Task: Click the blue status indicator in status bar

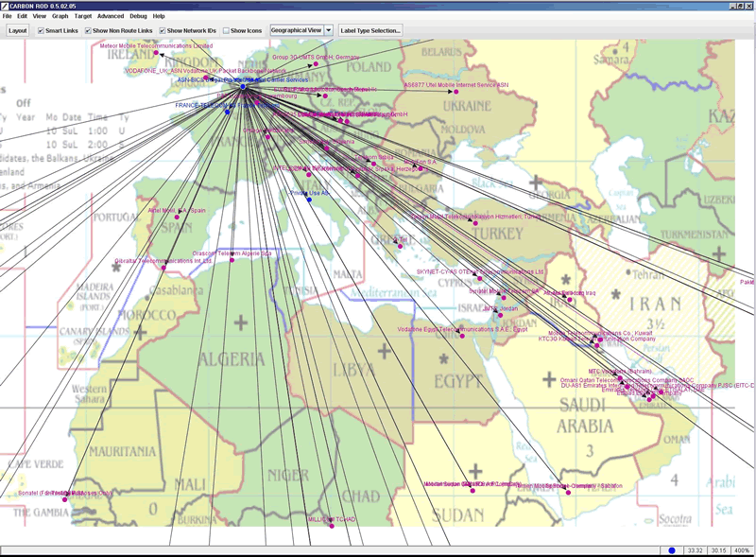Action: (x=672, y=550)
